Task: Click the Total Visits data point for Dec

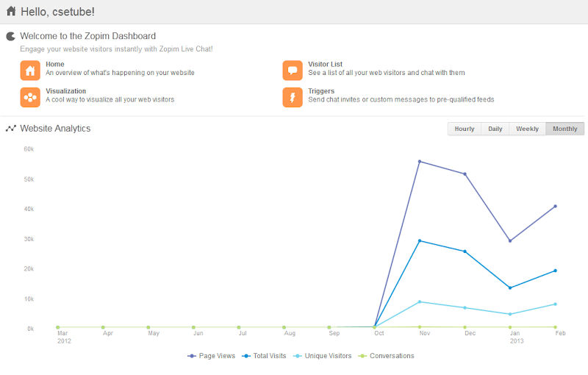Action: (465, 251)
